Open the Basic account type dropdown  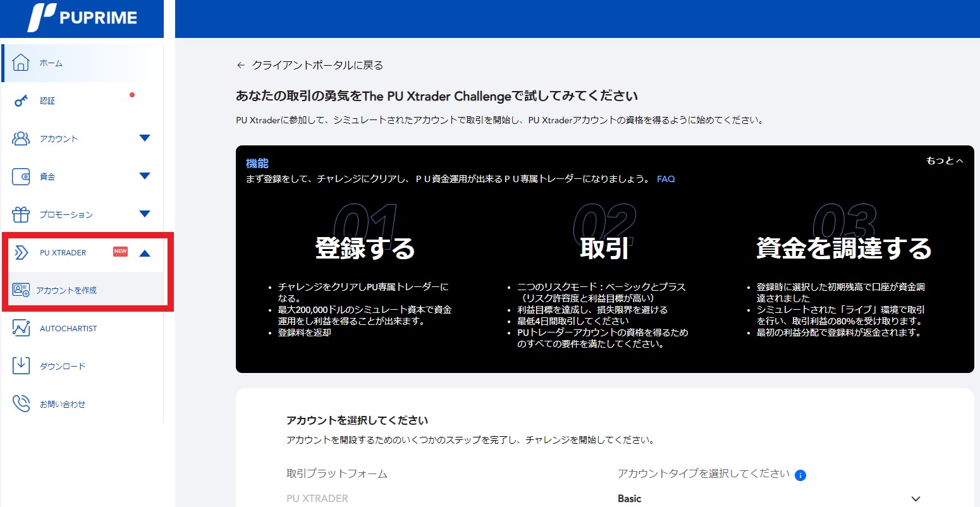pos(769,498)
